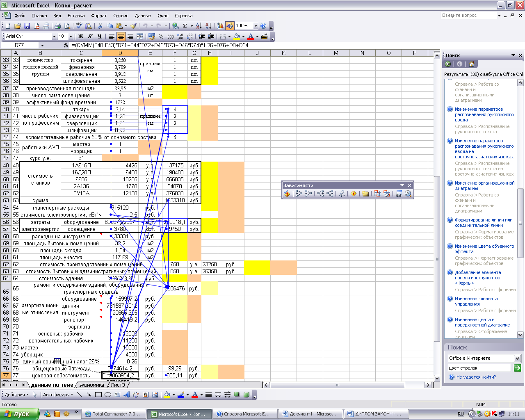The image size is (525, 420).
Task: Cut selection with the scissors icon
Action: click(100, 26)
